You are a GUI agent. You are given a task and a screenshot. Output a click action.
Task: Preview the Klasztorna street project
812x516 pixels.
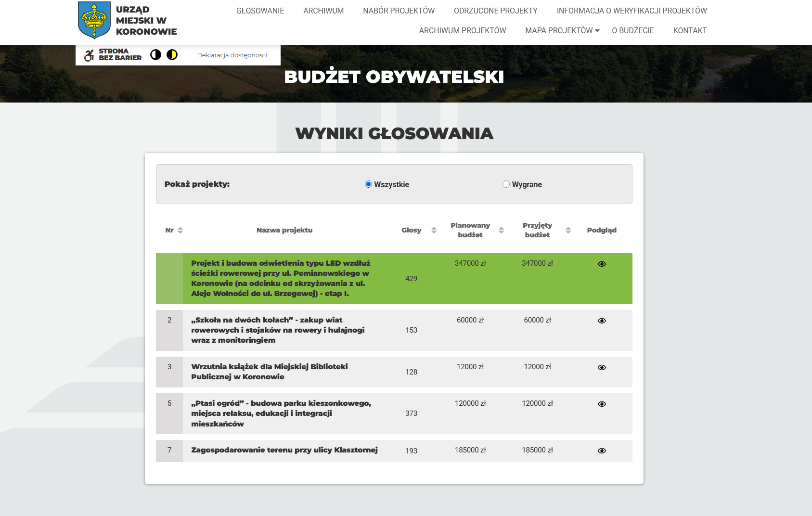coord(602,451)
